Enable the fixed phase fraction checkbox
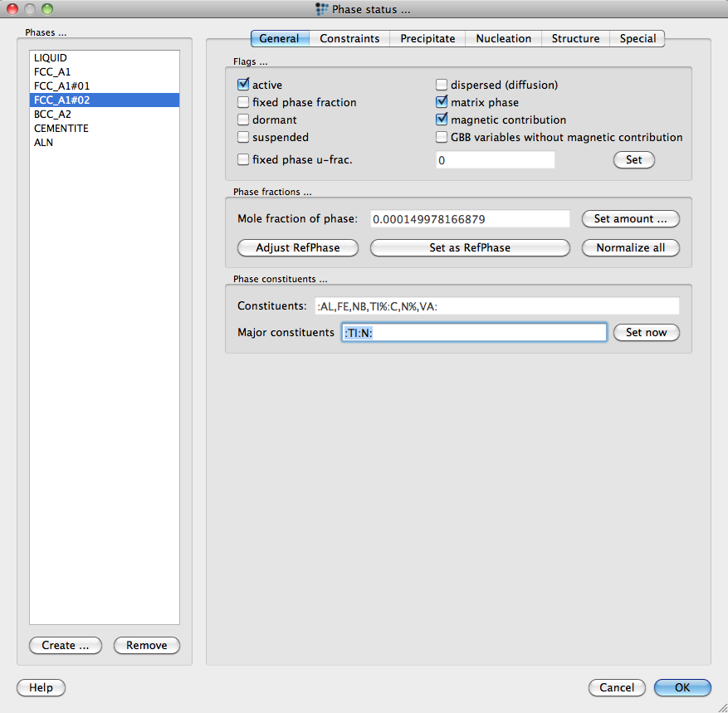Viewport: 728px width, 713px height. (243, 102)
